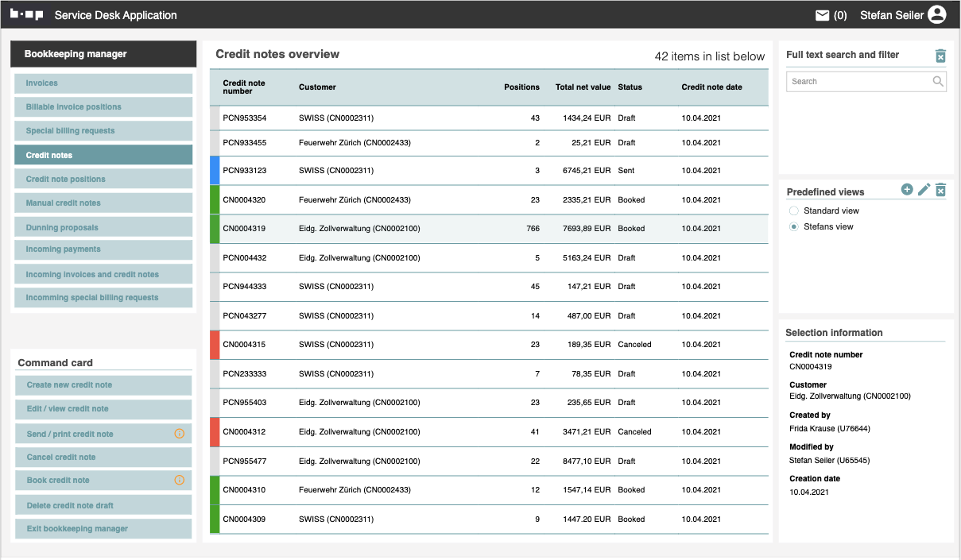Sort by Total net value column header

point(583,87)
